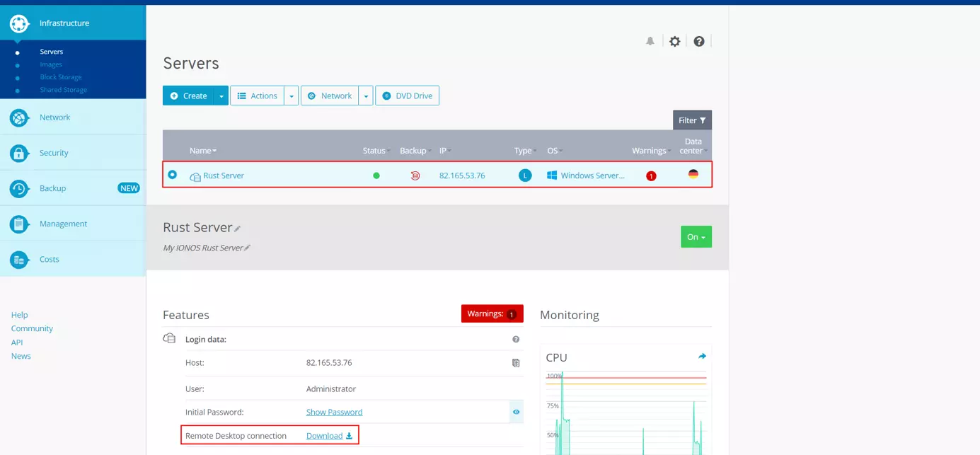Reveal password with the eye icon
Image resolution: width=980 pixels, height=455 pixels.
517,412
